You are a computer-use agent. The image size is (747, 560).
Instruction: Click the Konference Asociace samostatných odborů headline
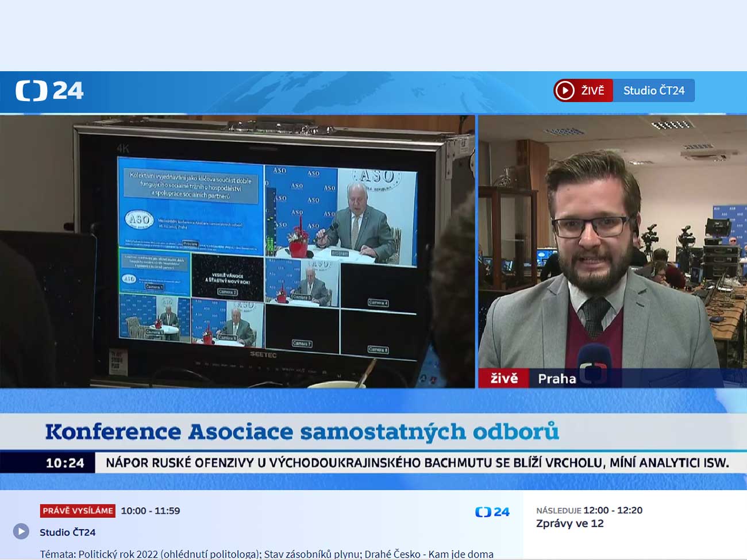coord(302,431)
